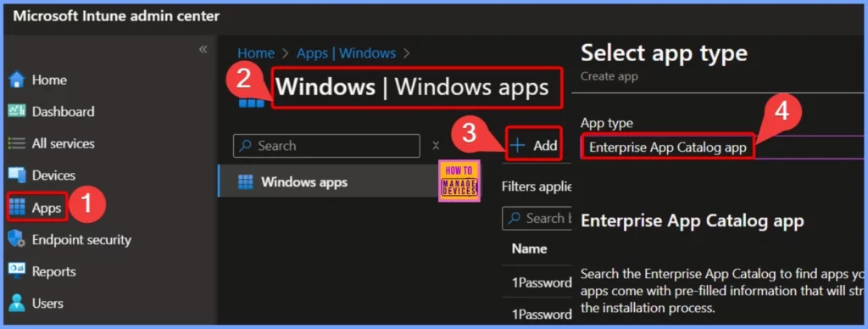
Task: Click the Microsoft Intune admin center title
Action: [116, 16]
